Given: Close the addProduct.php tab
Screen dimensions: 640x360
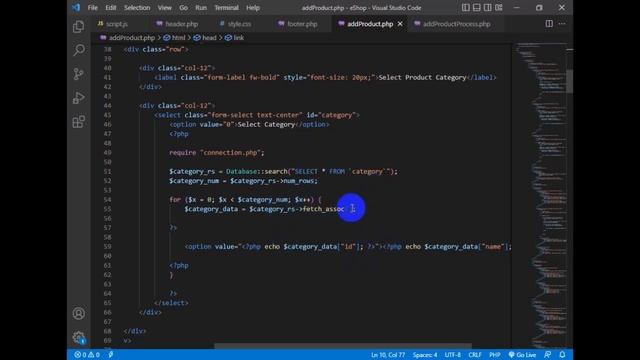Looking at the screenshot, I should click(400, 24).
